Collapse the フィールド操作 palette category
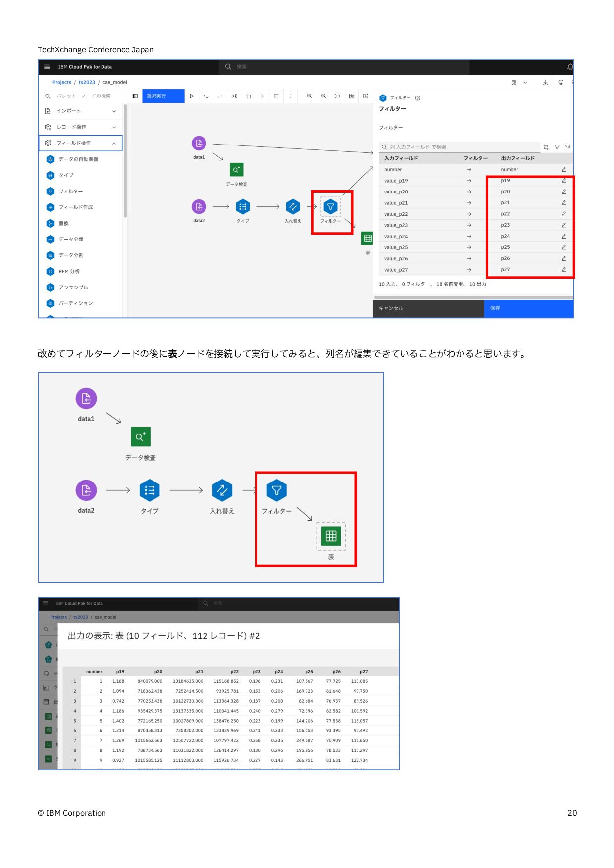Viewport: 614px width, 868px height. coord(81,143)
